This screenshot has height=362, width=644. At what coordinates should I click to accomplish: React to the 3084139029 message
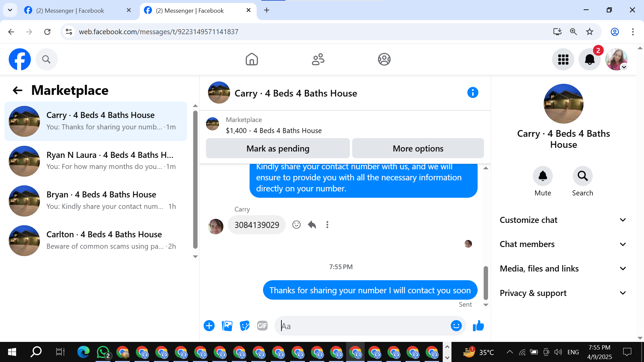pos(297,225)
